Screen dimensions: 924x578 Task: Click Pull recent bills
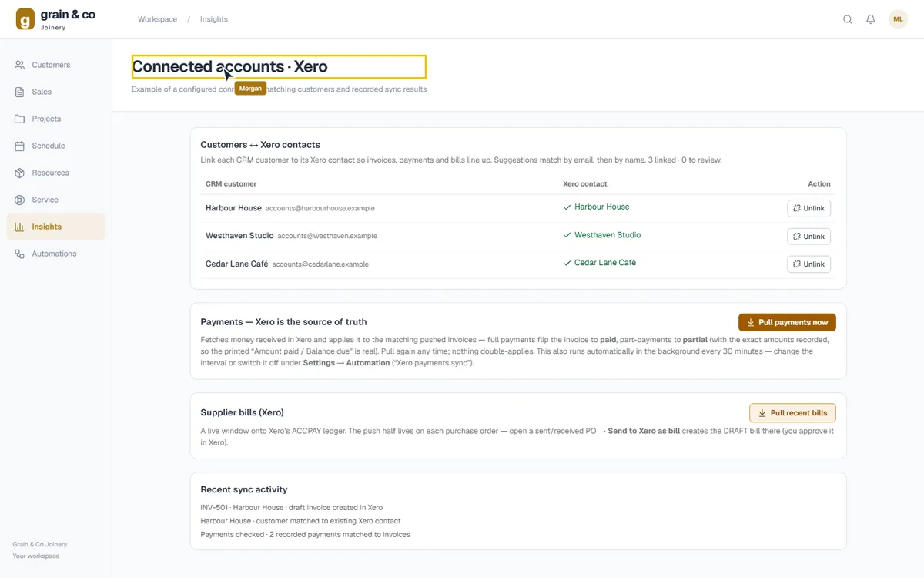792,413
